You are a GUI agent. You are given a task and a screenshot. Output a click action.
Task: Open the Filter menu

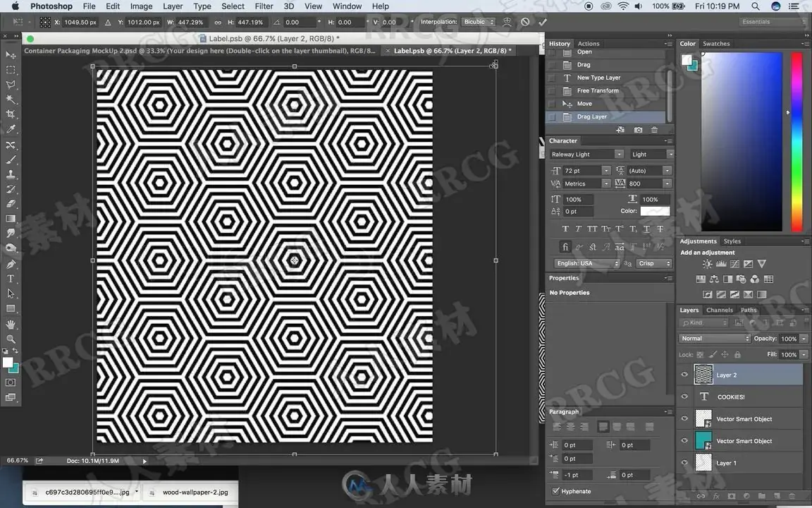(x=264, y=6)
